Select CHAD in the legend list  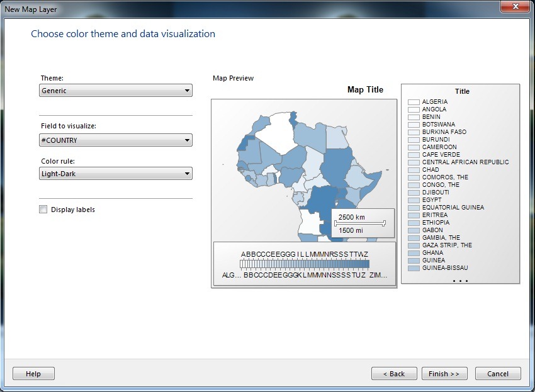tap(431, 169)
